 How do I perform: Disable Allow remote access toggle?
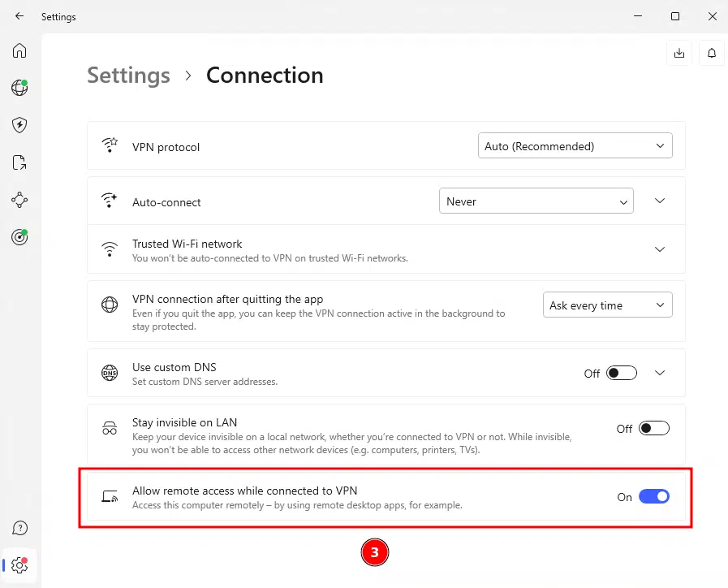(x=654, y=496)
